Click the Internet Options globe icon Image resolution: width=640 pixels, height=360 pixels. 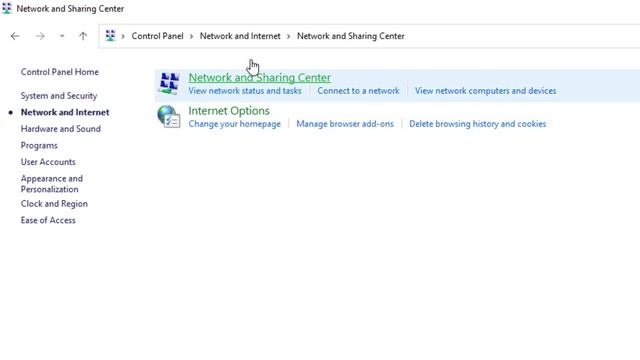click(169, 117)
